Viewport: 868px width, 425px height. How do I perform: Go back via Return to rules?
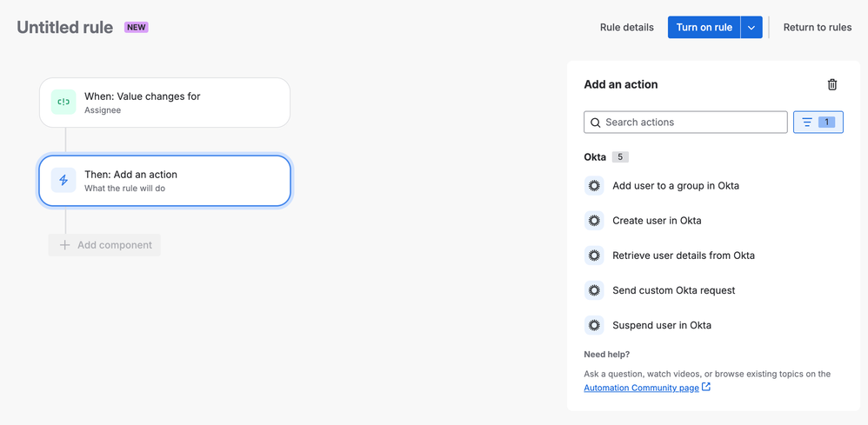tap(817, 28)
